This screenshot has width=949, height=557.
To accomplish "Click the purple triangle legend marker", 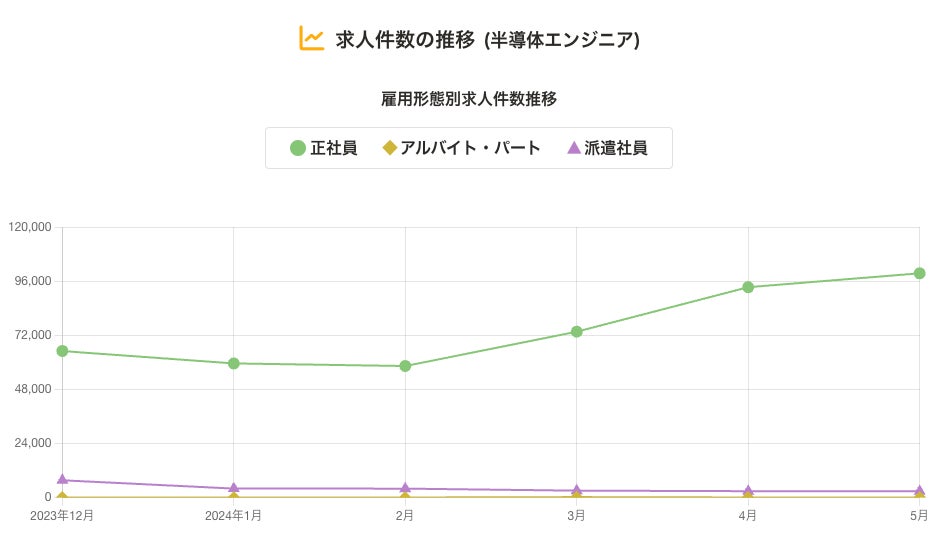I will click(x=574, y=148).
